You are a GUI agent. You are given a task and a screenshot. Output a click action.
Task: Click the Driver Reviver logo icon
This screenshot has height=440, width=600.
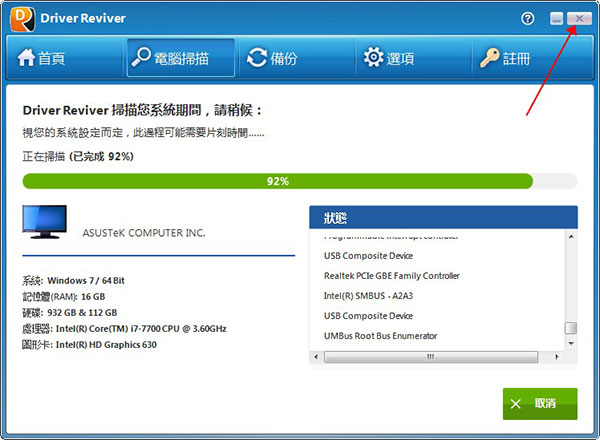pos(23,19)
